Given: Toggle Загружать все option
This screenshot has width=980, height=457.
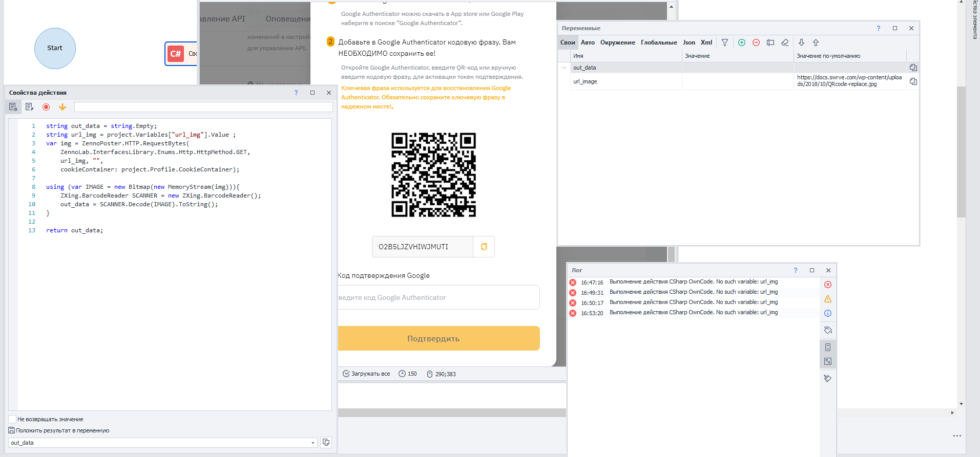Looking at the screenshot, I should (366, 374).
